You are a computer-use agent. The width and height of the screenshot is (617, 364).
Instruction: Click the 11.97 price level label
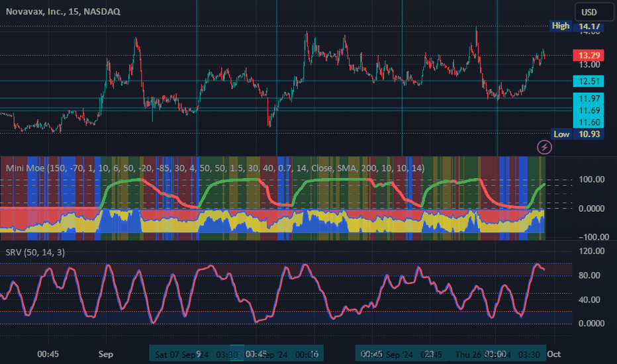(589, 99)
